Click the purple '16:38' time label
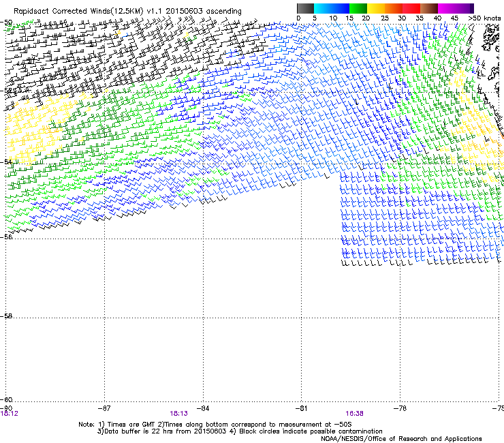The width and height of the screenshot is (504, 443). [355, 414]
